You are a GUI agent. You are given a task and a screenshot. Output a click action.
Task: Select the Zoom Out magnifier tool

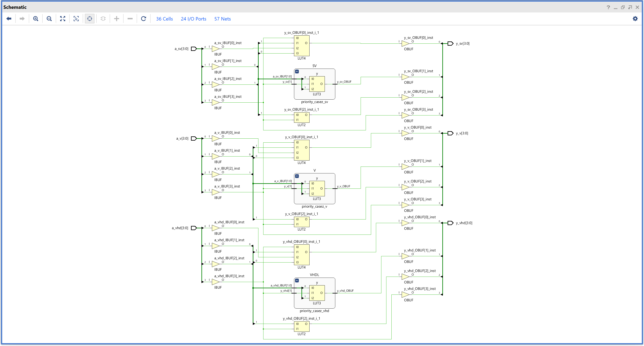click(49, 19)
